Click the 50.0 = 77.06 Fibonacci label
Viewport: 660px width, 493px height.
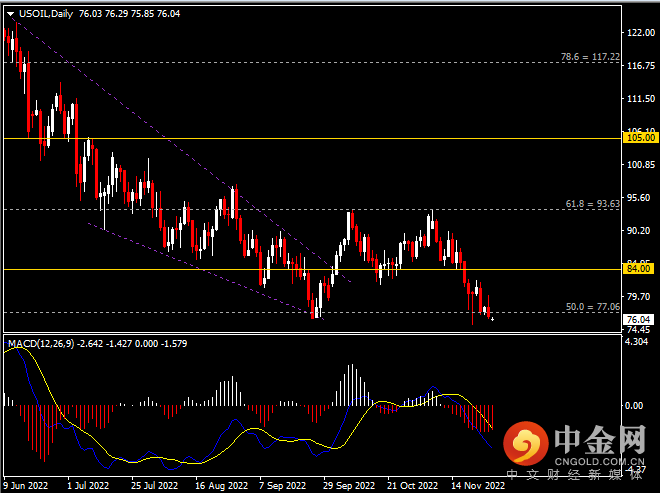point(593,306)
